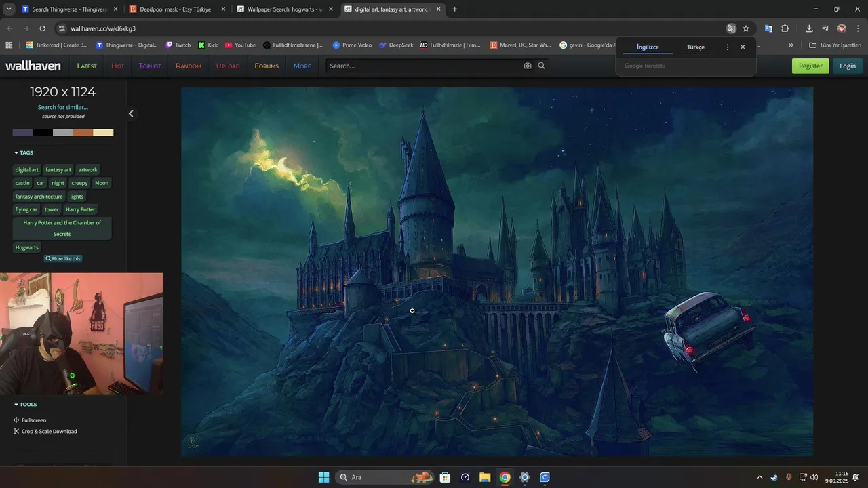Select İngilizce in the translate popup
Viewport: 868px width, 488px height.
(648, 47)
